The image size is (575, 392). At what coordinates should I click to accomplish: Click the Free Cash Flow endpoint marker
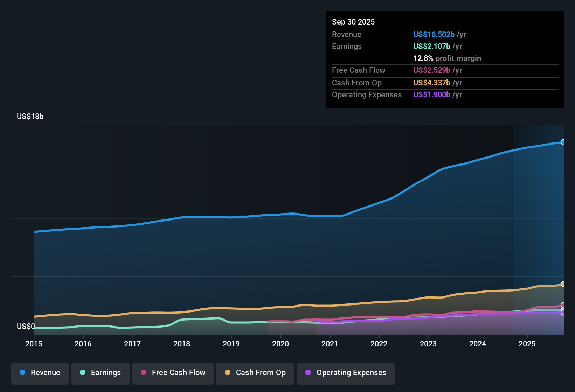point(563,305)
